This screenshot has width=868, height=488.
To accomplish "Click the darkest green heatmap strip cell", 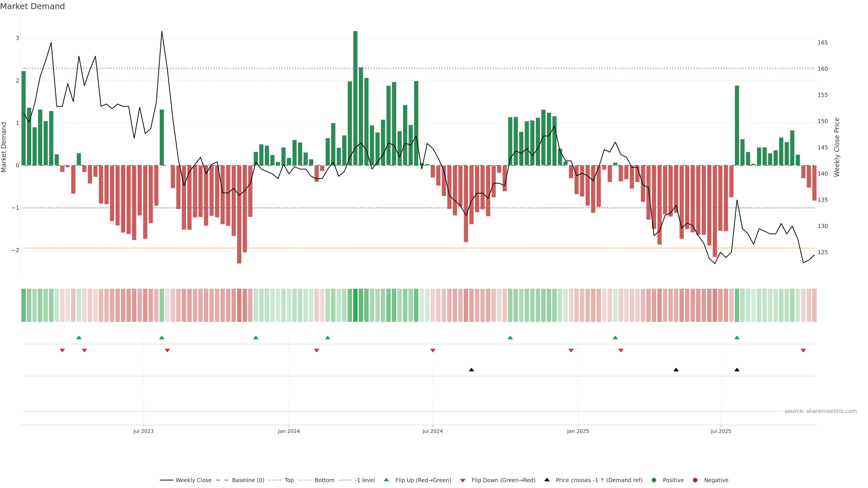I will coord(355,305).
